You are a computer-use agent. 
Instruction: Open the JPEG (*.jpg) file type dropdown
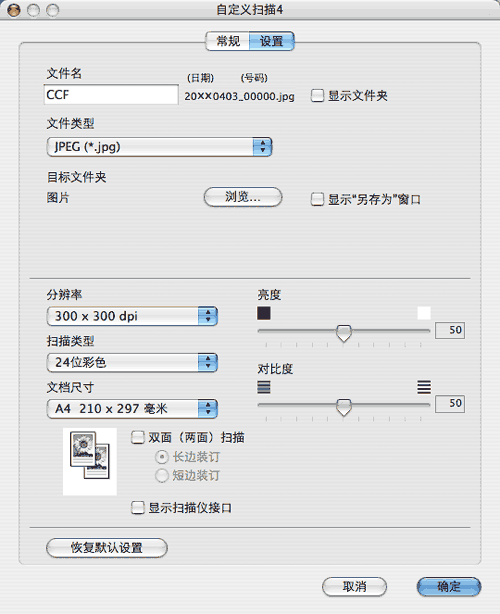[x=159, y=147]
